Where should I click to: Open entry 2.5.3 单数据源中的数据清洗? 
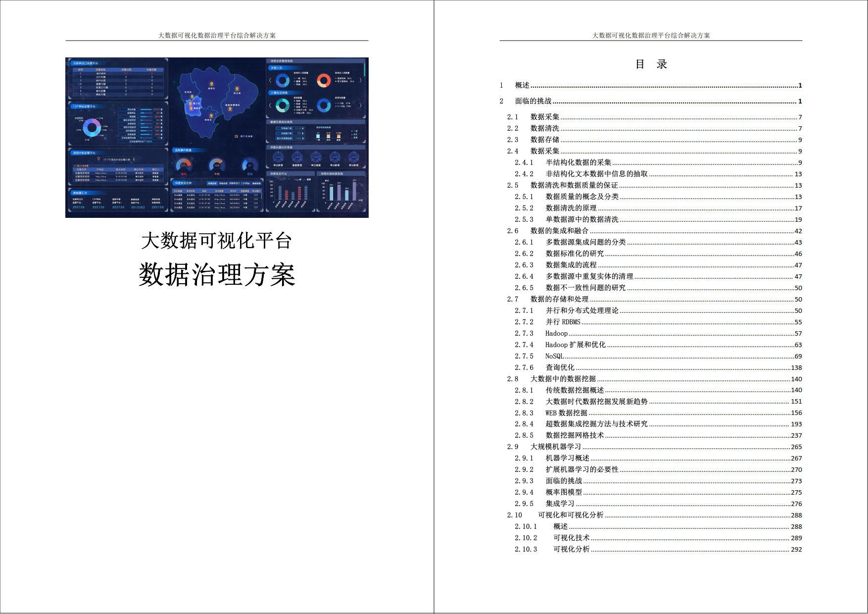pyautogui.click(x=658, y=219)
